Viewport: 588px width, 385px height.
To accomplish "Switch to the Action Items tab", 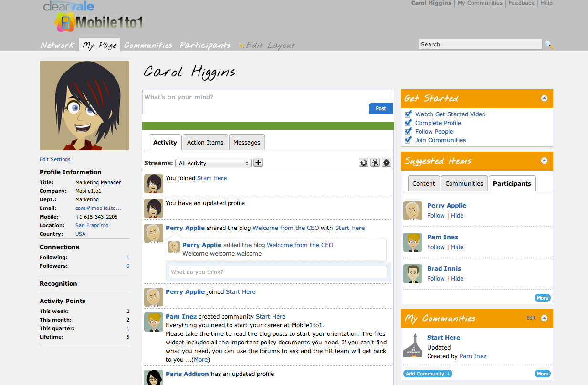I will tap(205, 142).
